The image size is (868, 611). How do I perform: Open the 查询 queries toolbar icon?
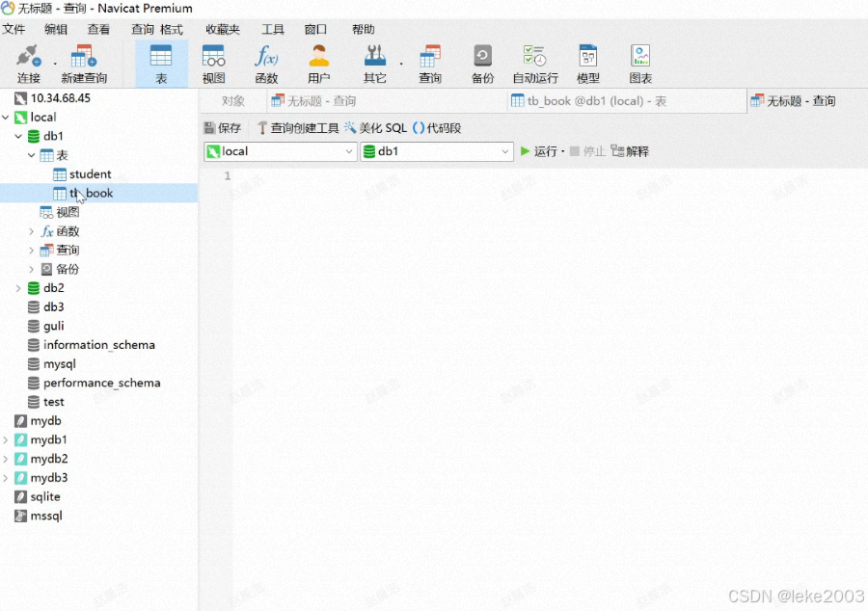(430, 64)
